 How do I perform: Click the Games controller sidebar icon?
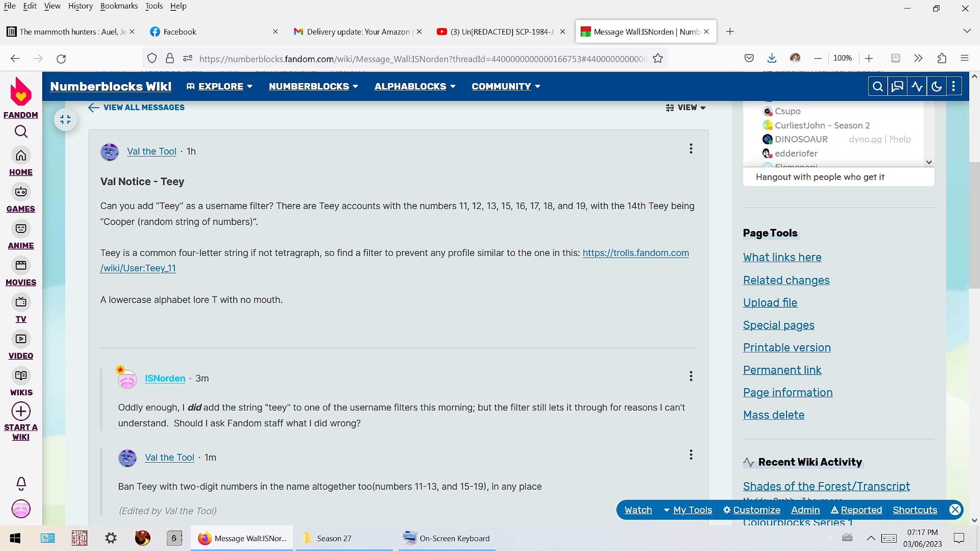(21, 192)
